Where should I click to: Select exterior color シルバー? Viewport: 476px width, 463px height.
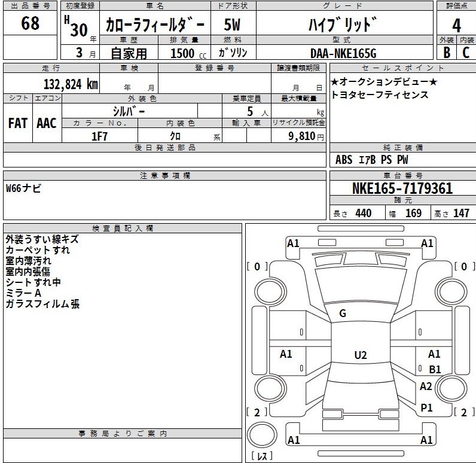click(x=129, y=111)
